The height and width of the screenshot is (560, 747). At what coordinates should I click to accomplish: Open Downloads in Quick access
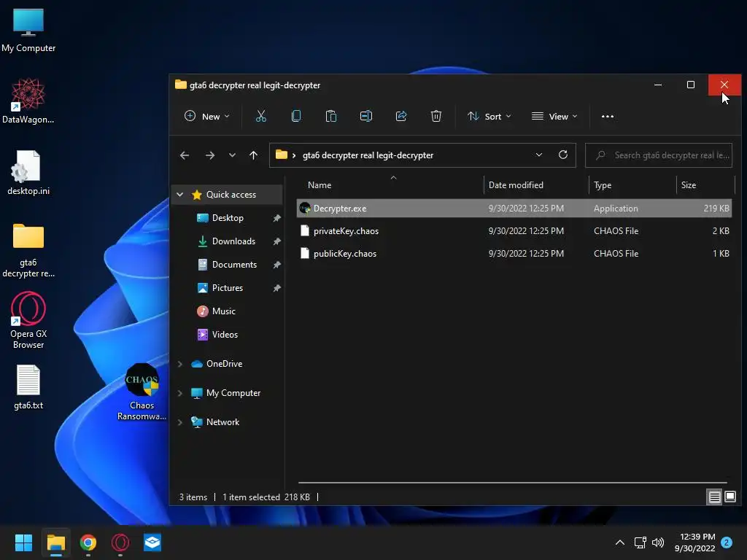[233, 241]
